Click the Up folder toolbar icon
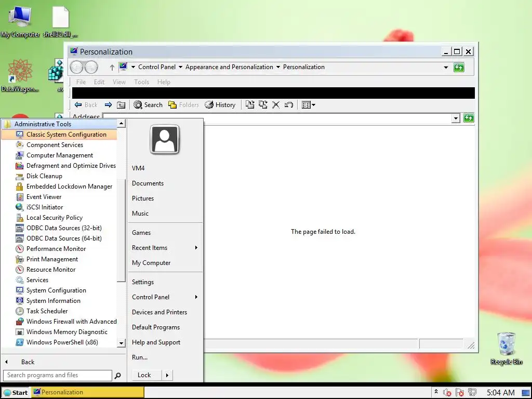 pyautogui.click(x=121, y=105)
